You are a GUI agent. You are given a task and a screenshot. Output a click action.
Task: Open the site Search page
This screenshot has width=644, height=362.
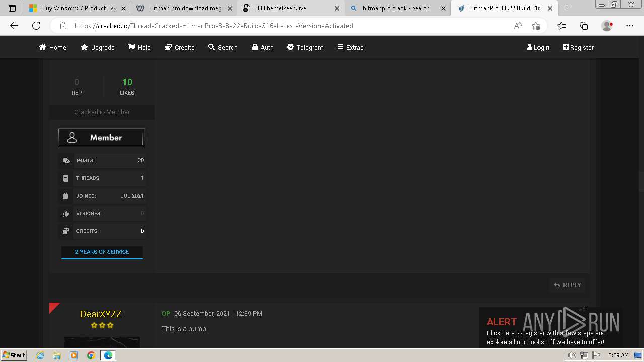tap(223, 47)
